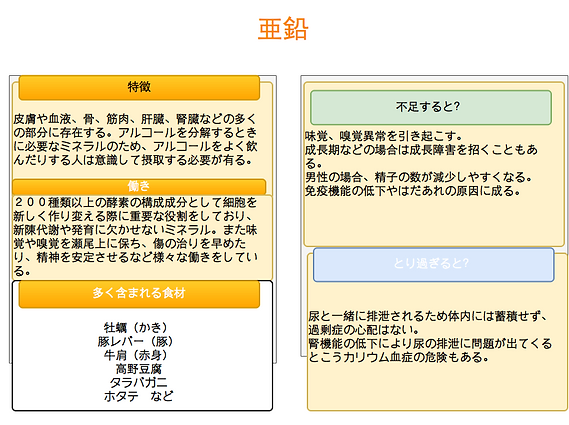Select the 牛肩（赤身） food item
569x425 pixels.
click(x=136, y=355)
